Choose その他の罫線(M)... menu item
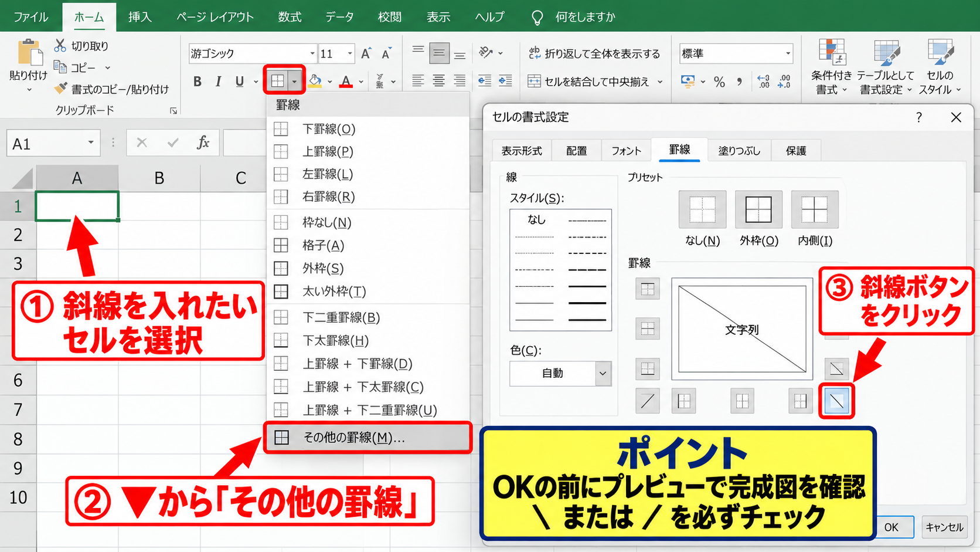 368,438
